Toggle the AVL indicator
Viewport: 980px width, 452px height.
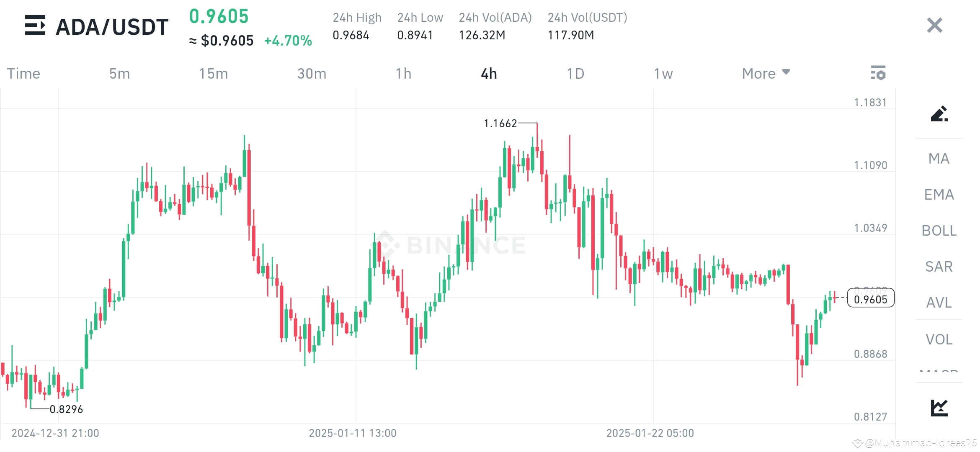pyautogui.click(x=939, y=303)
